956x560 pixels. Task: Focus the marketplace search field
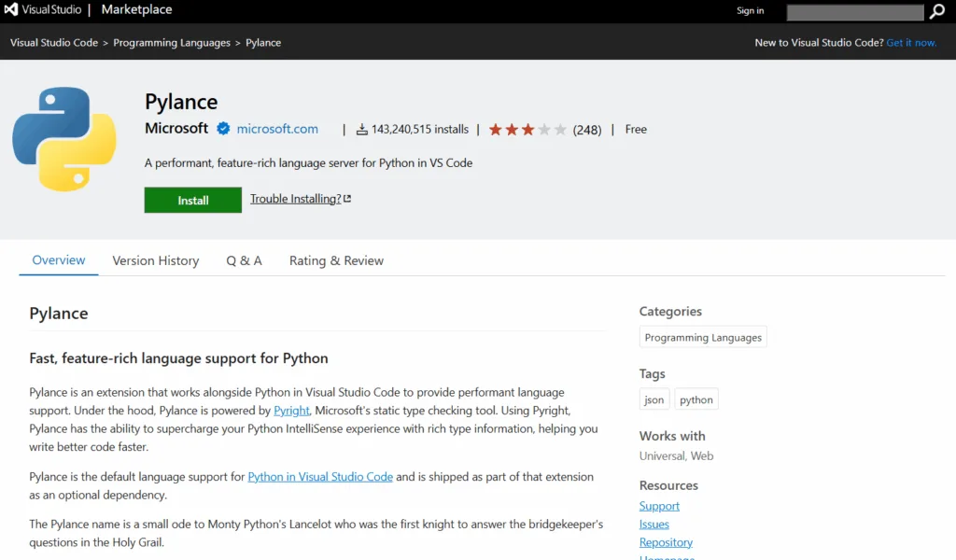point(855,12)
